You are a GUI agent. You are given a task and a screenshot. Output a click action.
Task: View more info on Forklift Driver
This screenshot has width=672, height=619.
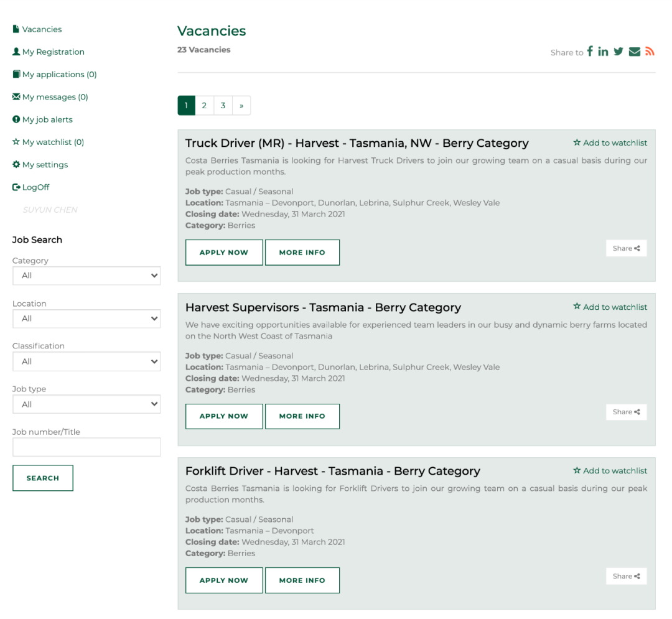tap(302, 580)
